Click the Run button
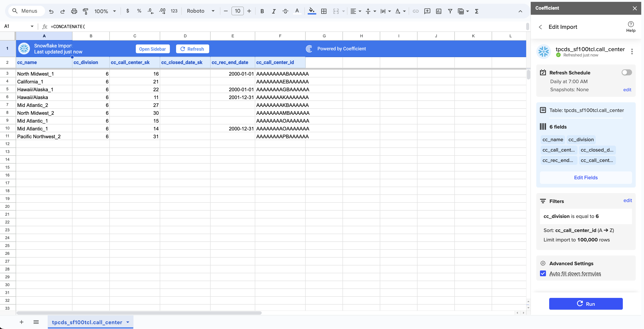The image size is (644, 329). click(x=586, y=304)
